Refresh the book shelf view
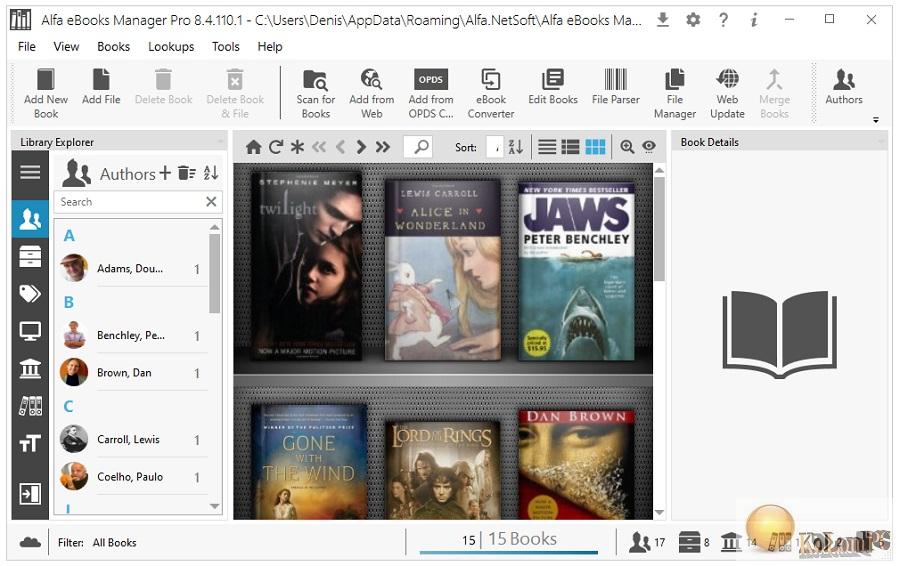Viewport: 900px width, 566px height. click(276, 147)
